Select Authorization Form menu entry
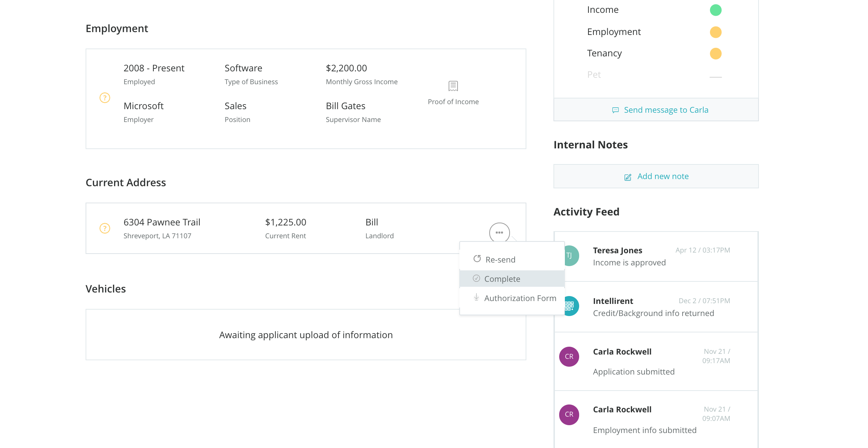Screen dimensions: 868x448 point(520,298)
